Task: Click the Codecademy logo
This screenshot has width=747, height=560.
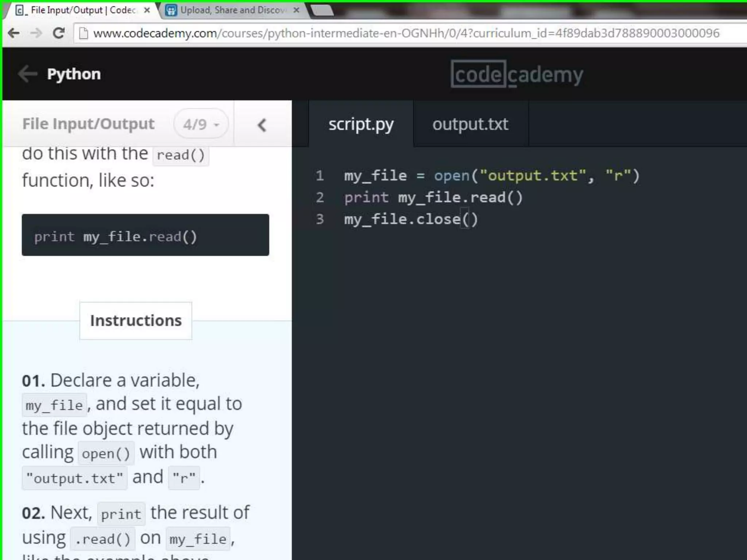Action: (517, 74)
